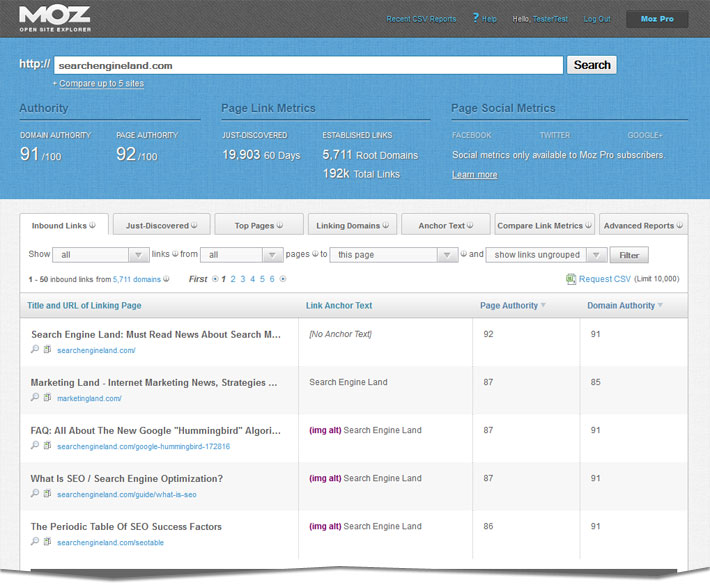The image size is (710, 586).
Task: Click page icon beside searchengineland.com/seotable URL
Action: pyautogui.click(x=47, y=541)
